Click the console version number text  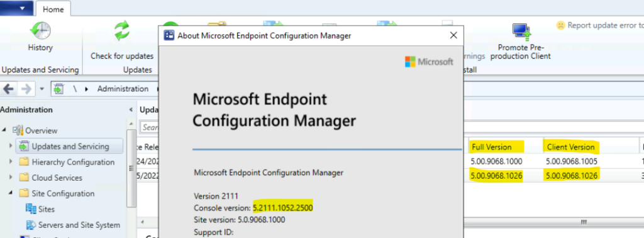pyautogui.click(x=283, y=208)
